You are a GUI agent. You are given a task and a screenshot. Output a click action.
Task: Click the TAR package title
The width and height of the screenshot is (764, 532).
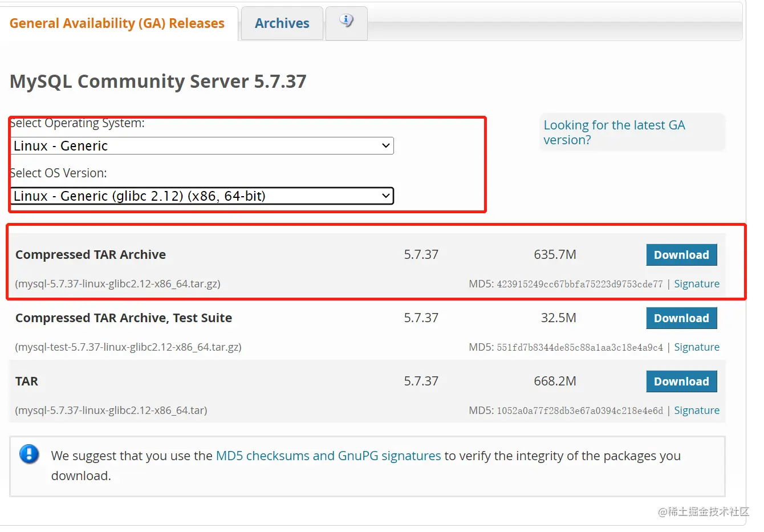coord(27,381)
